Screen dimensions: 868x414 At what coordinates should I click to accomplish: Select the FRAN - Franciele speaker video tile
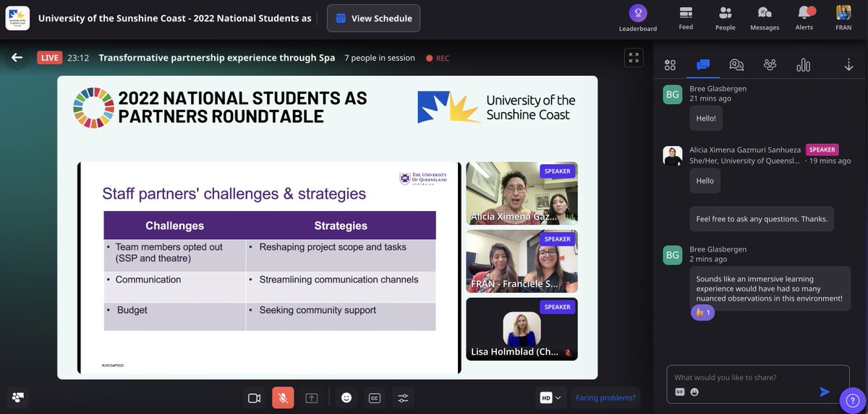pyautogui.click(x=522, y=262)
